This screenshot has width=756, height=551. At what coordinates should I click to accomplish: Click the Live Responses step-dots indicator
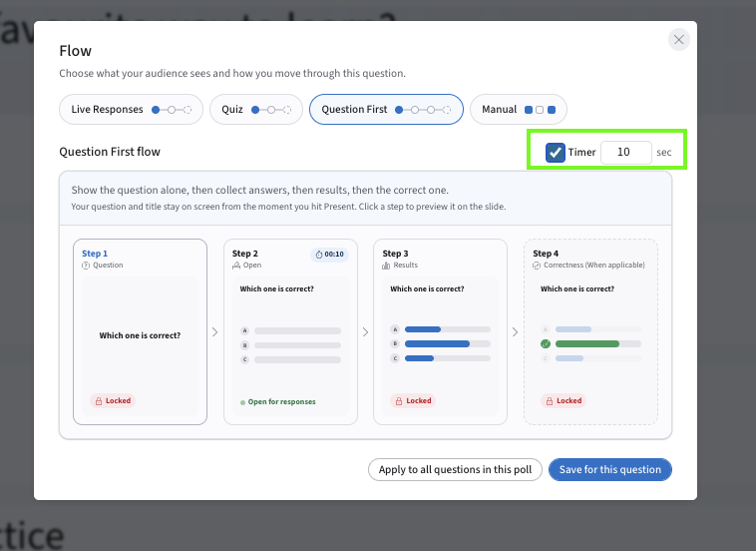172,110
